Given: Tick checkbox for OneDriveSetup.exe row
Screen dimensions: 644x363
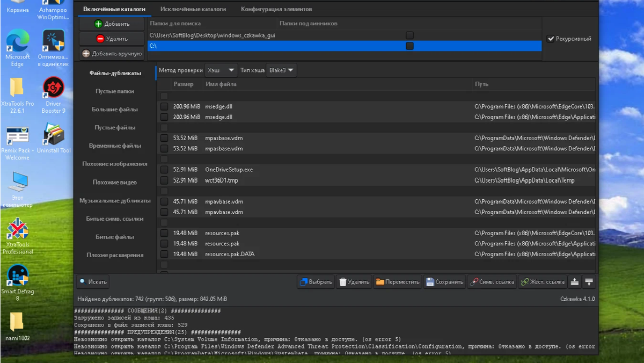Looking at the screenshot, I should click(164, 170).
